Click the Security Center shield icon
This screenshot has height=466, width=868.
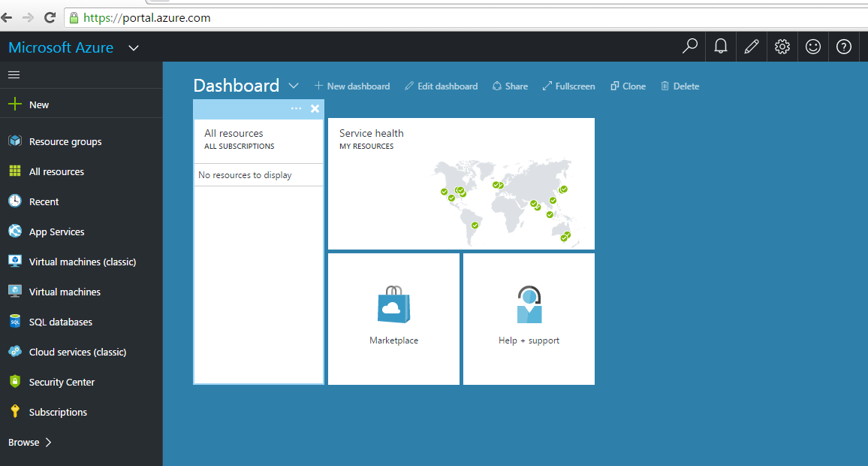(15, 381)
